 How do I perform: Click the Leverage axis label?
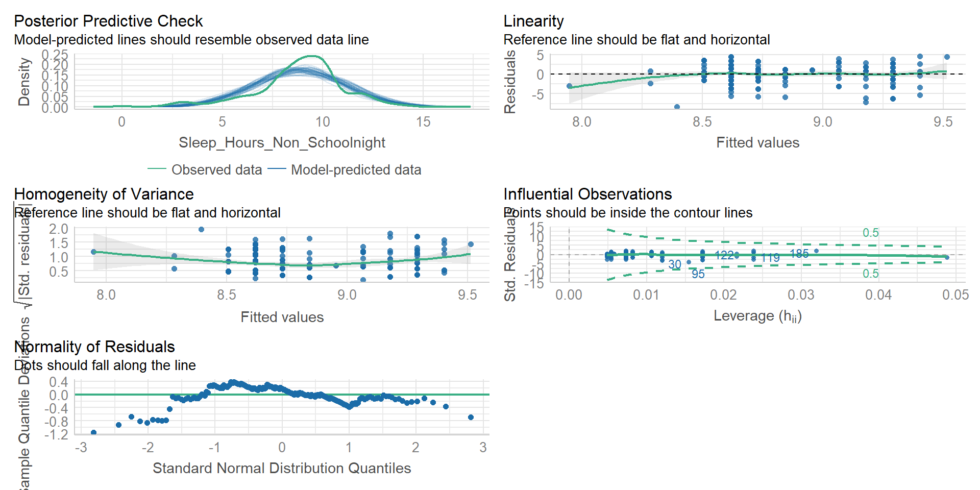[757, 316]
